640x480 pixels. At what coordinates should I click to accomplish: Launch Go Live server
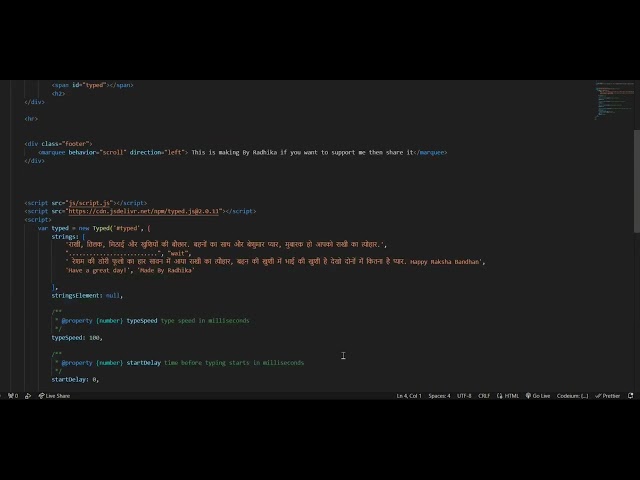[x=538, y=396]
